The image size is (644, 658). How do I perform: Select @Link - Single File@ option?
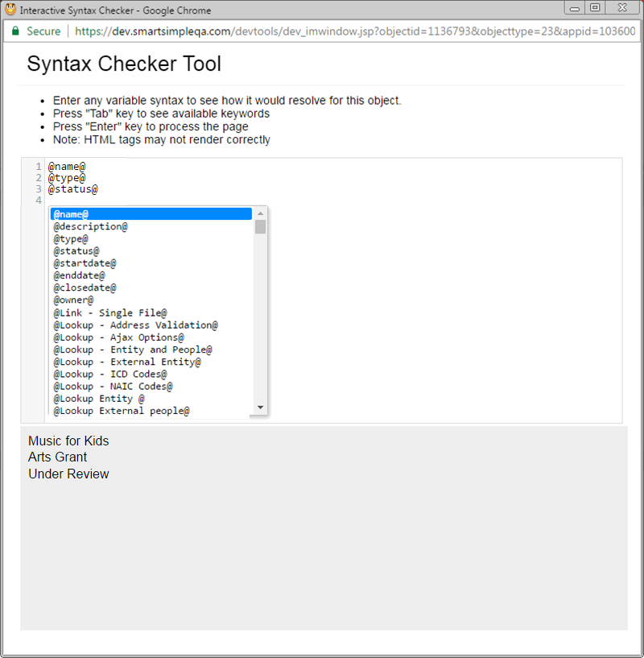pyautogui.click(x=110, y=312)
